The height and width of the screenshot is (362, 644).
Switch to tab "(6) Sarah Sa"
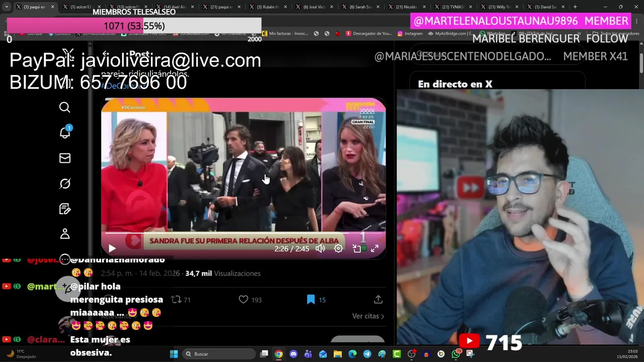[360, 7]
